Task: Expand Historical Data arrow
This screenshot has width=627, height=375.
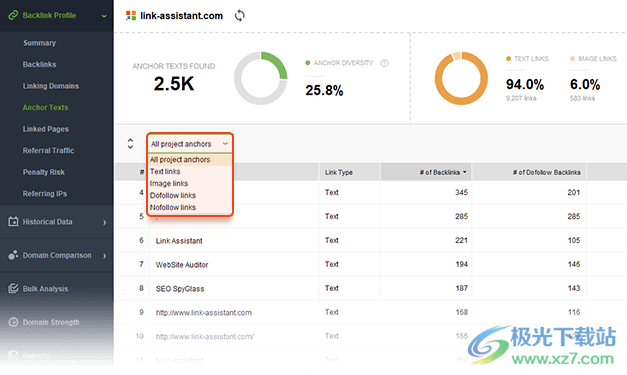Action: pos(104,222)
